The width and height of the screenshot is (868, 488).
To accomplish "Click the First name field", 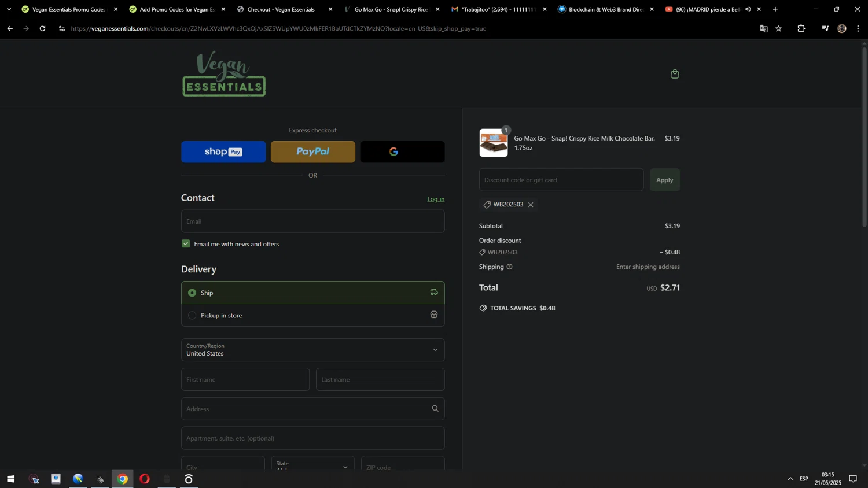I will point(245,379).
